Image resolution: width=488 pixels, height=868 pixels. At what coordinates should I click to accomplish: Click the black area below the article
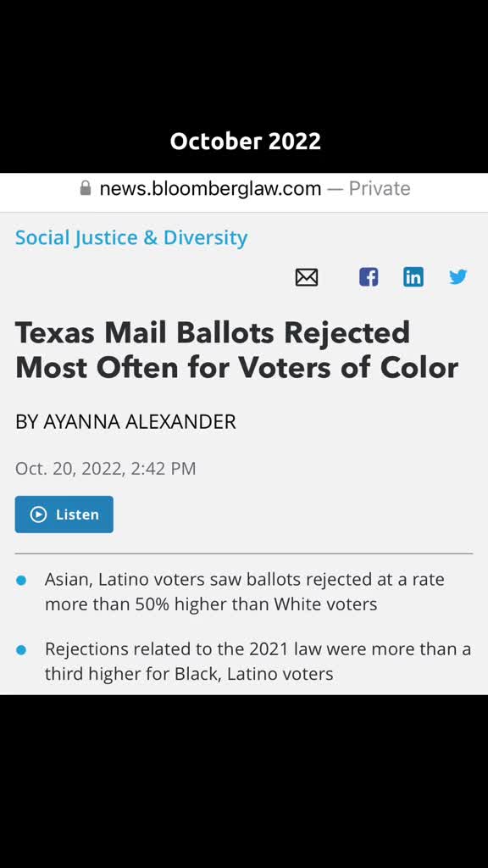(x=244, y=780)
